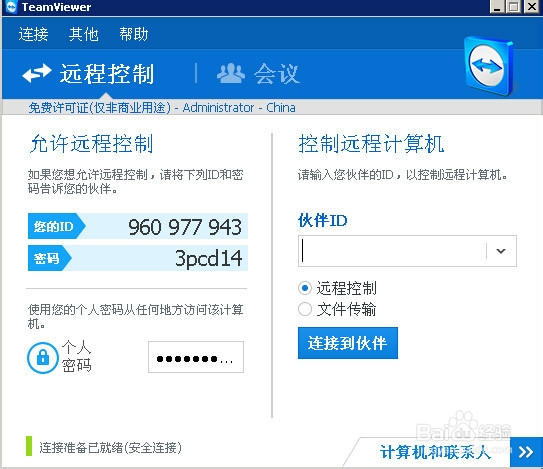Click the meeting people icon
This screenshot has width=543, height=469.
(231, 73)
